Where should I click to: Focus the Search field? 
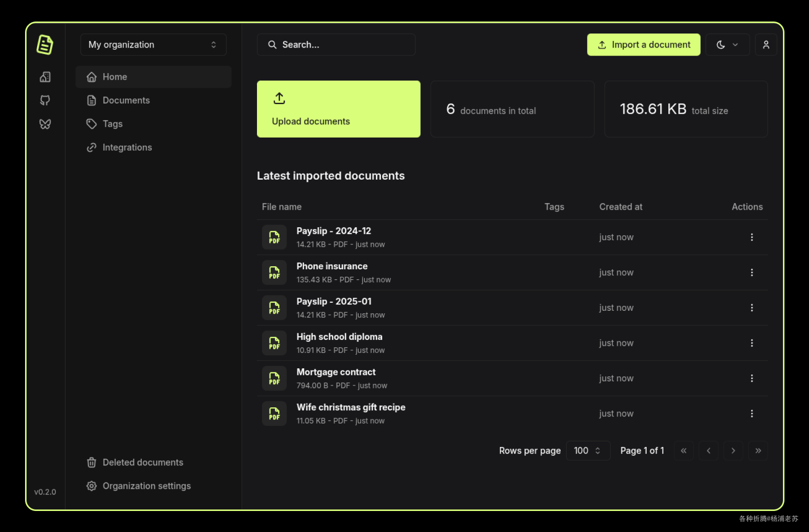(x=336, y=45)
